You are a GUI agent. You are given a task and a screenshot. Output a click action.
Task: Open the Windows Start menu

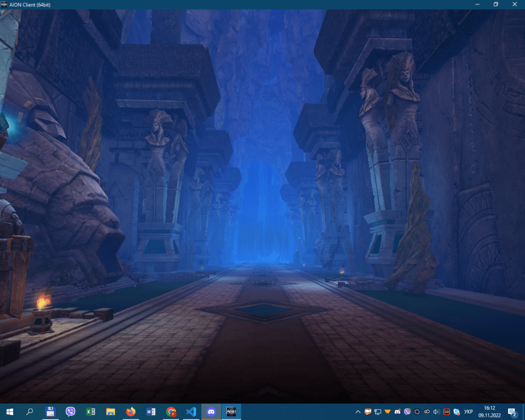9,412
